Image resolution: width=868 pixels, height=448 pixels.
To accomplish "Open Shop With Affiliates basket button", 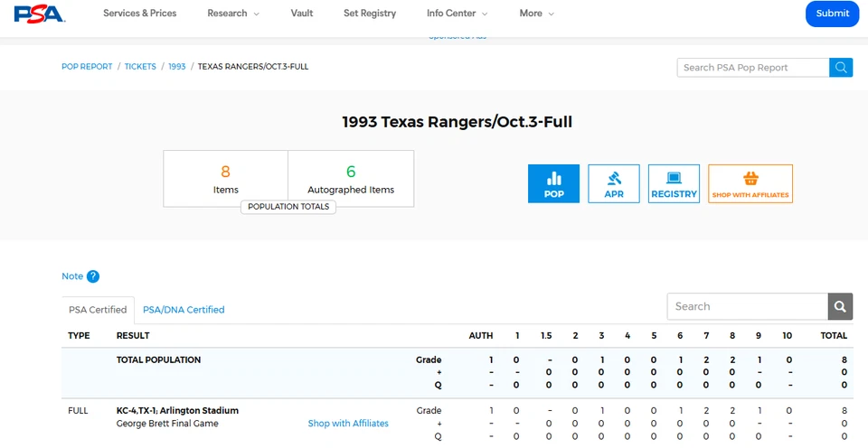I will pyautogui.click(x=750, y=183).
